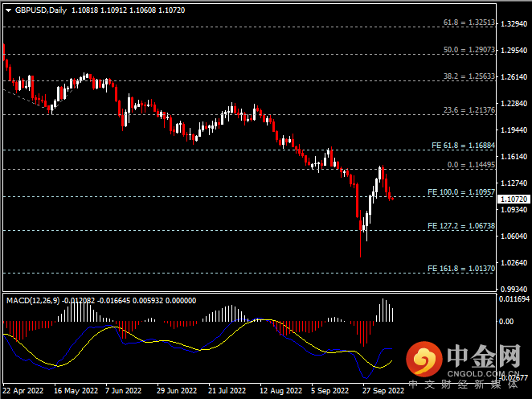Click the FE 61.8 = 1.16884 label
This screenshot has height=399, width=532.
[463, 146]
